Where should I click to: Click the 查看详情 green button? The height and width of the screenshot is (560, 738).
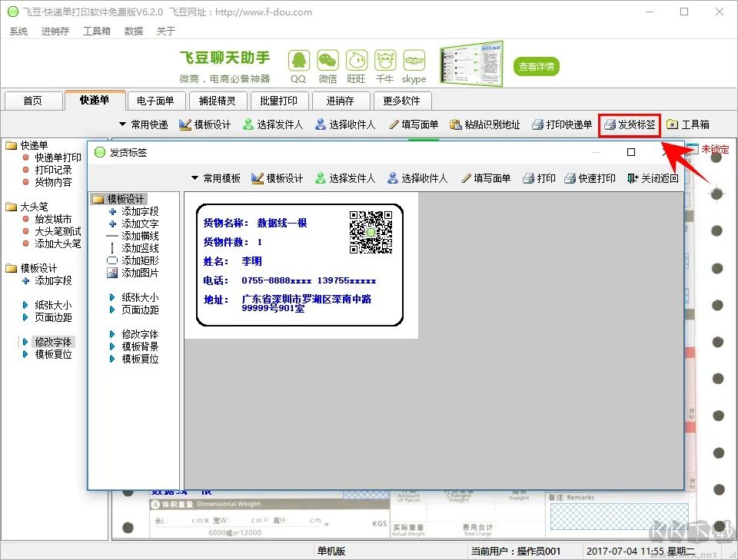(534, 66)
